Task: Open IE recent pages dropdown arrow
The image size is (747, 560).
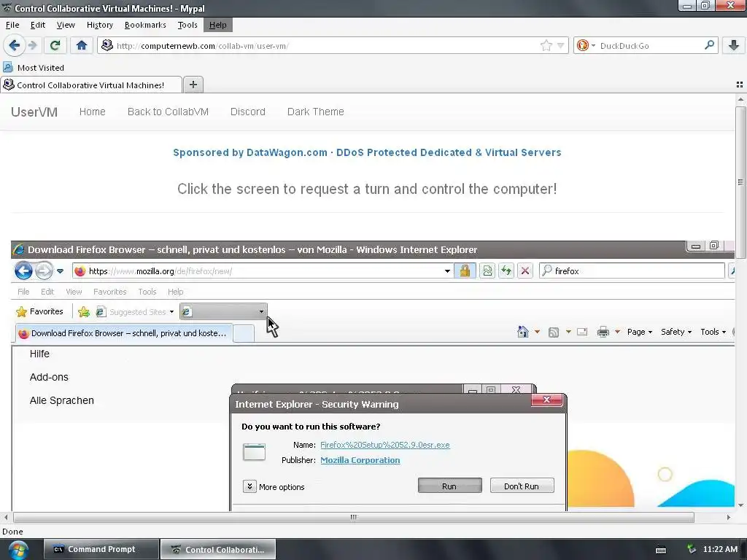Action: coord(60,271)
